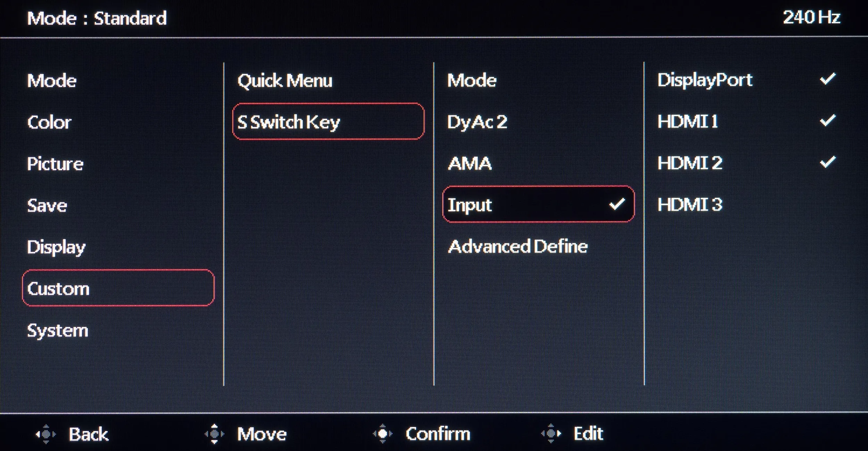Enable HDMI 3 input option
868x451 pixels.
pyautogui.click(x=690, y=204)
